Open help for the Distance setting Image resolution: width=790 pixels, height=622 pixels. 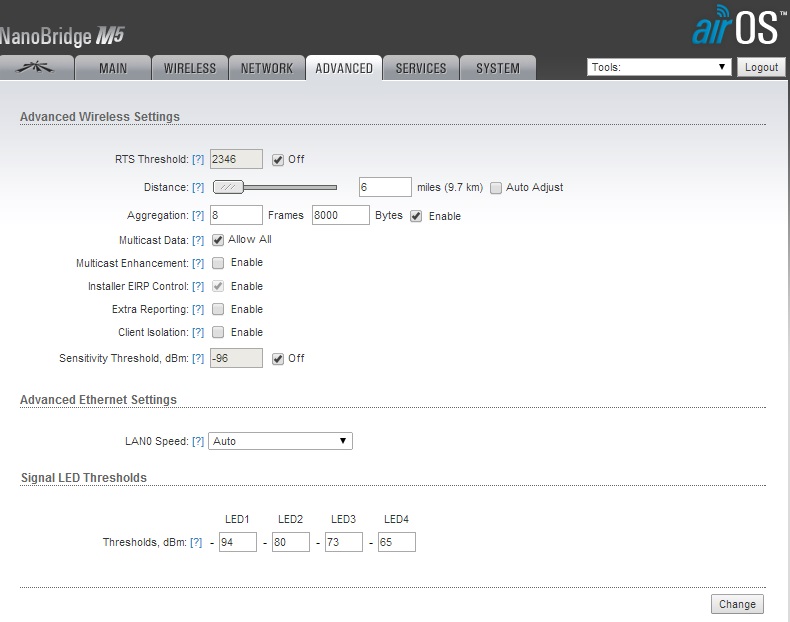[x=198, y=187]
